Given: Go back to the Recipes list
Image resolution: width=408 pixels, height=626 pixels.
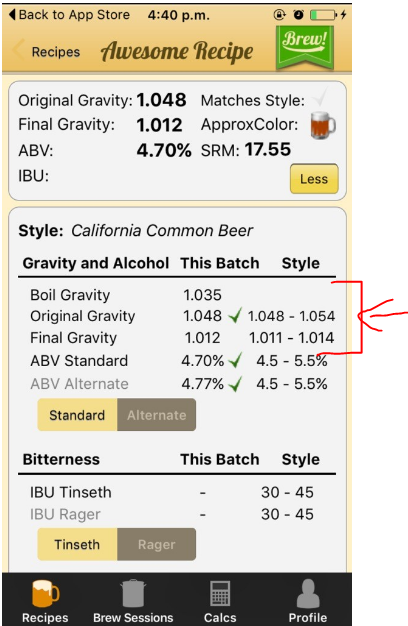Looking at the screenshot, I should pos(47,52).
